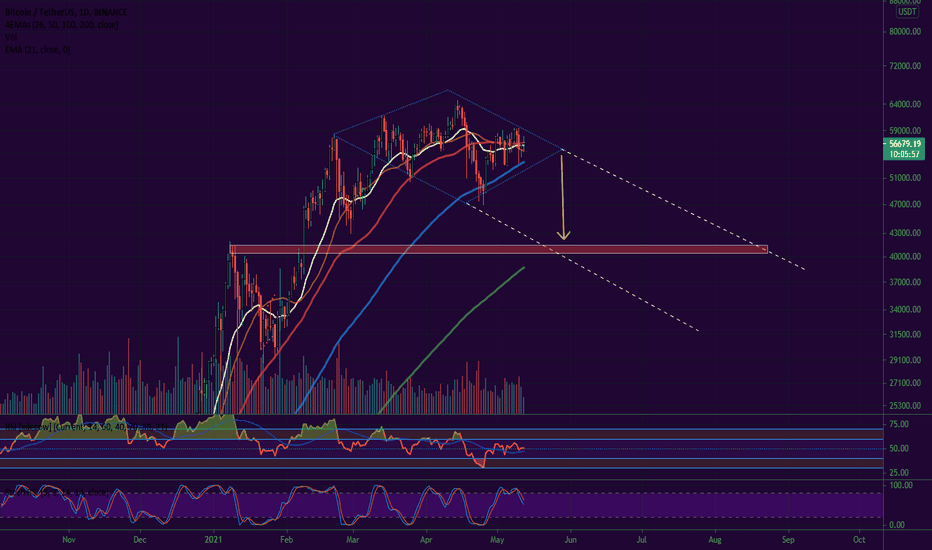The image size is (932, 550).
Task: Click the 47000.00 price axis label
Action: coord(905,204)
